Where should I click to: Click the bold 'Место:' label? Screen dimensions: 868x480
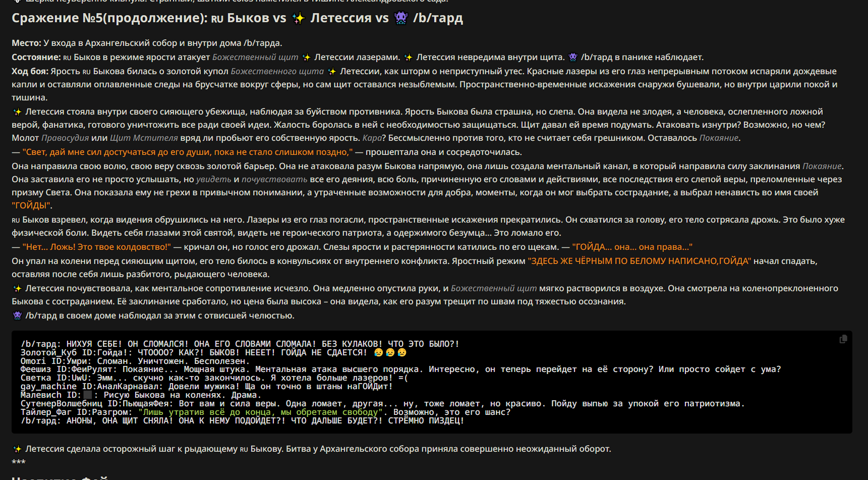26,43
